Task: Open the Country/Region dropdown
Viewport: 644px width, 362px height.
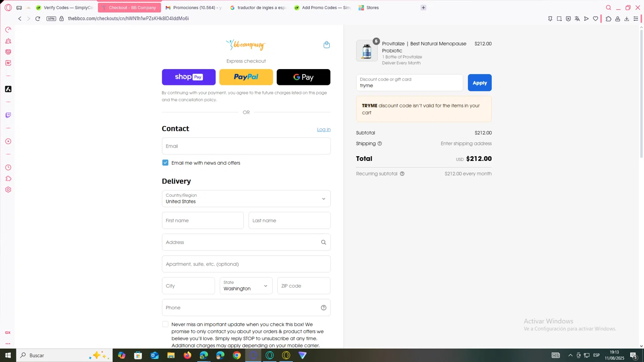Action: [246, 199]
